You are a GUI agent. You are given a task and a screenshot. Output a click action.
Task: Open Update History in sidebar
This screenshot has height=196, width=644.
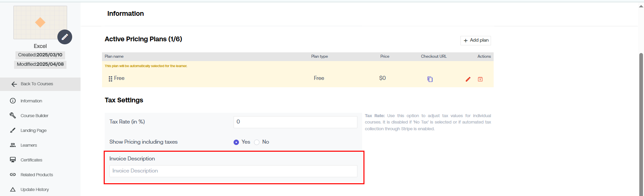click(35, 189)
